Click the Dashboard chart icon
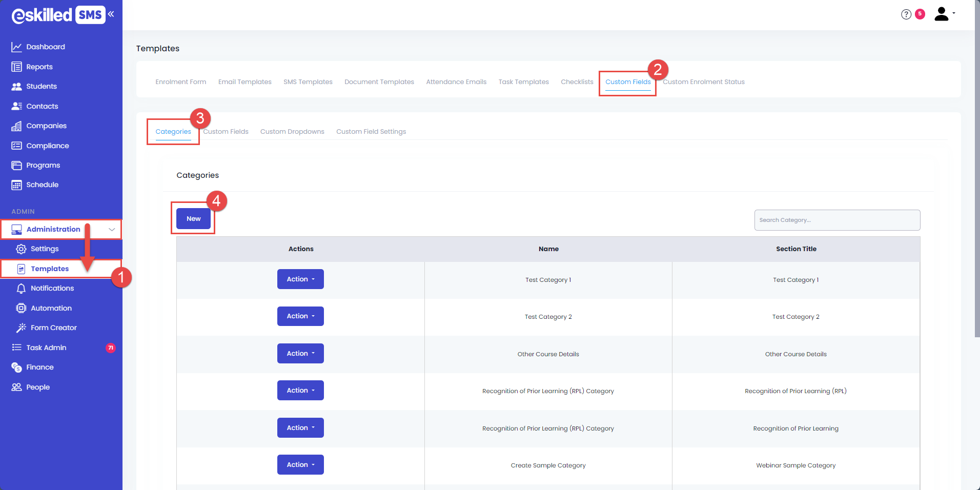 pyautogui.click(x=16, y=47)
